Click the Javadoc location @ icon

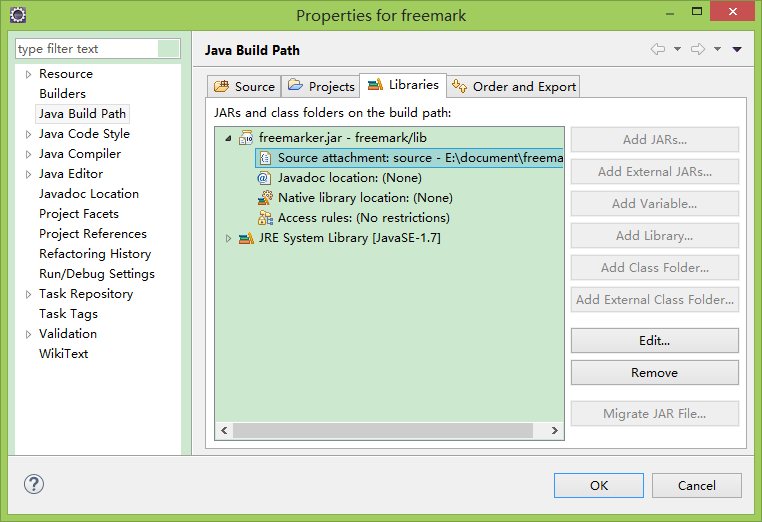[x=263, y=178]
